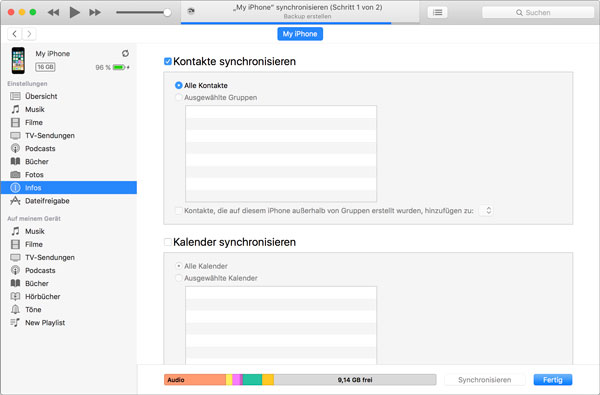Toggle Kontakte synchronisieren checkbox

coord(168,61)
